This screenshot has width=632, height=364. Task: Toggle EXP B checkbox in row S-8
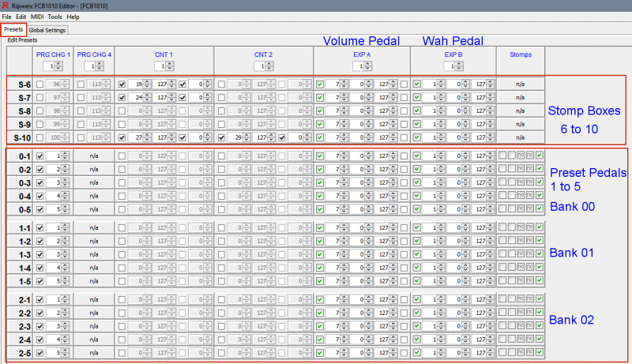(x=417, y=111)
